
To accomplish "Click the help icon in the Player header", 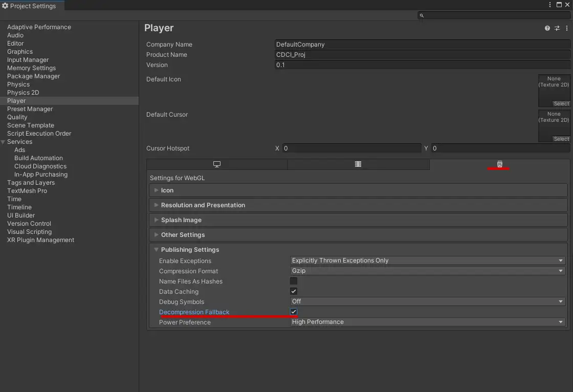I will [x=547, y=28].
